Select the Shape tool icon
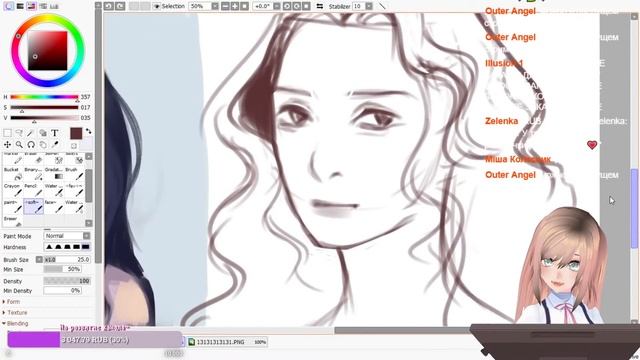Image resolution: width=640 pixels, height=360 pixels. coord(43,133)
